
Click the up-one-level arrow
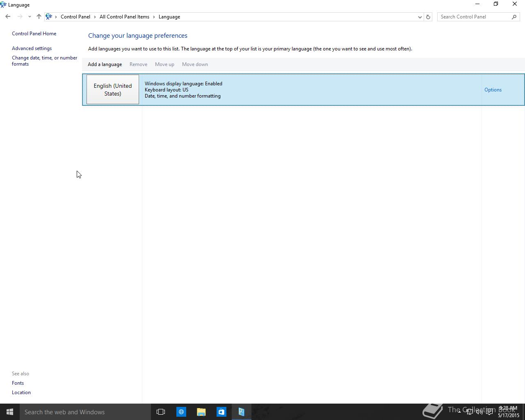[x=39, y=17]
